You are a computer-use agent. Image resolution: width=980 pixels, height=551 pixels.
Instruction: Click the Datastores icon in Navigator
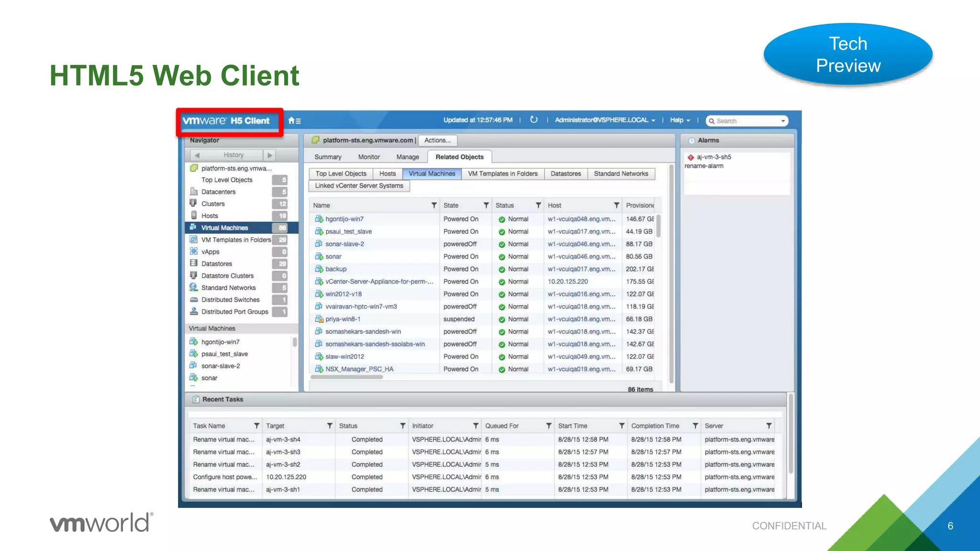193,263
